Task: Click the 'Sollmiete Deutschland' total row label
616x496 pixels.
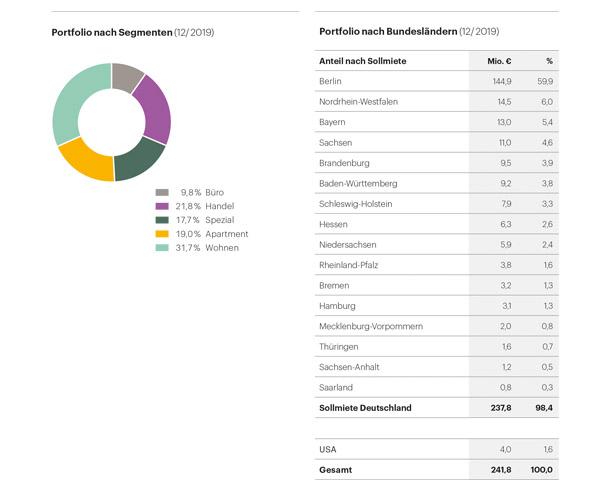Action: tap(365, 408)
